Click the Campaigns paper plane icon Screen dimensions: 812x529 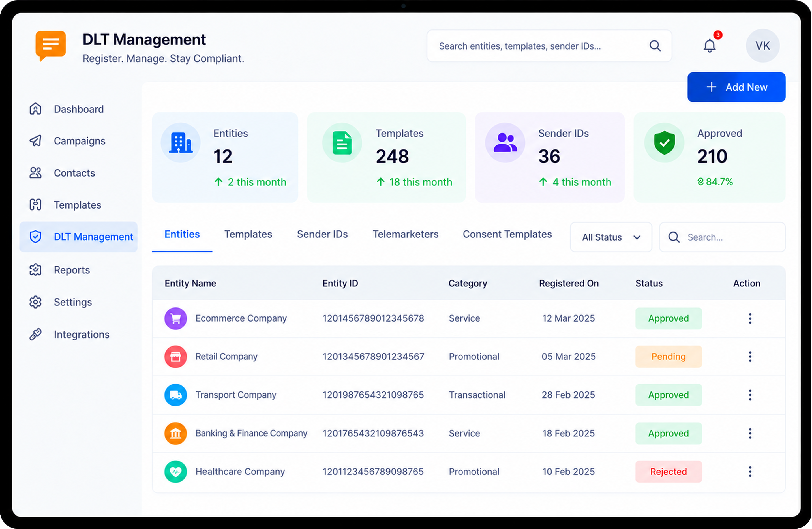tap(35, 141)
